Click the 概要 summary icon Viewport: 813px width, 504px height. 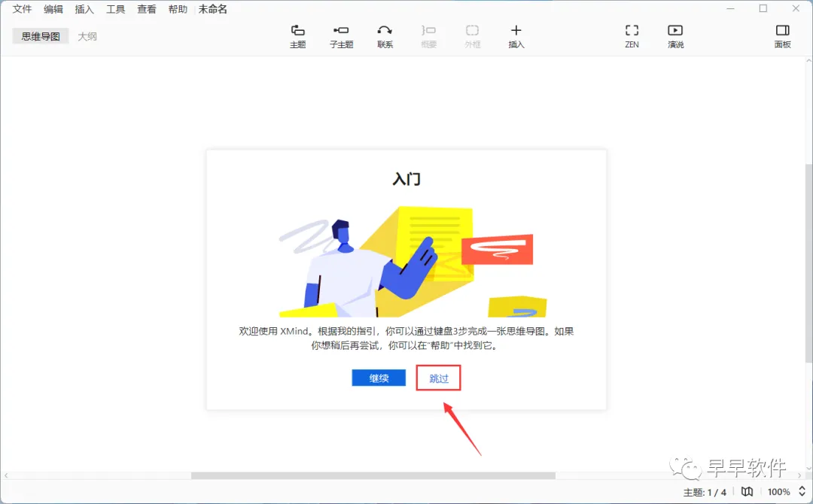(428, 36)
